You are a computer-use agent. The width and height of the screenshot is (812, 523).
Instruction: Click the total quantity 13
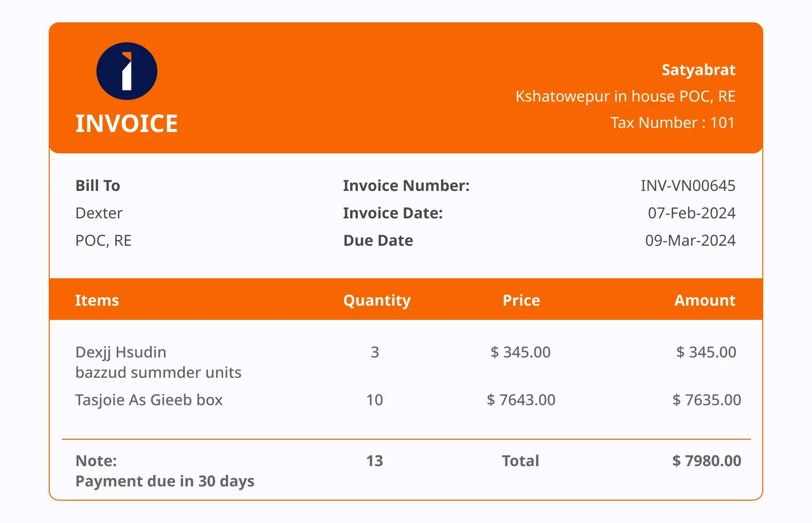pos(375,461)
